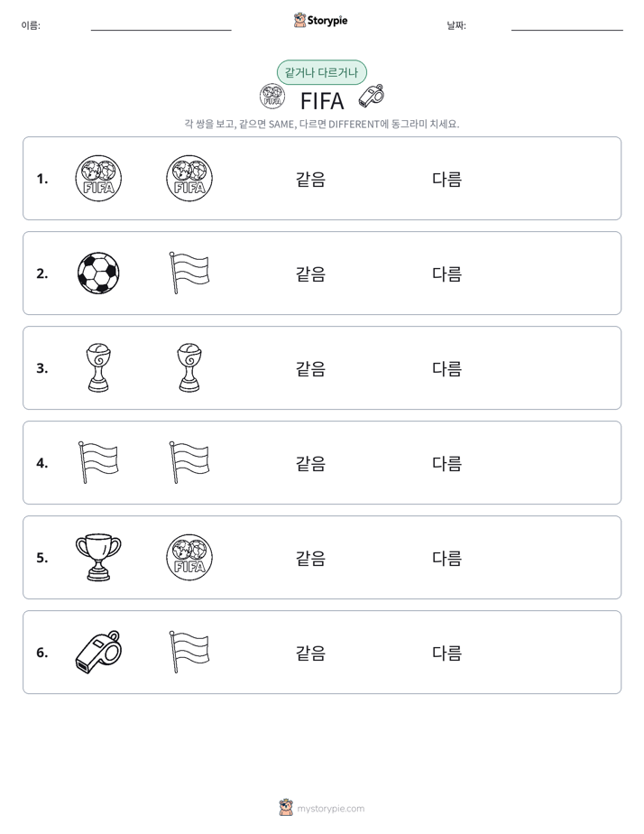This screenshot has height=834, width=644.
Task: Click the green 같거나 다르거나 badge
Action: [321, 72]
